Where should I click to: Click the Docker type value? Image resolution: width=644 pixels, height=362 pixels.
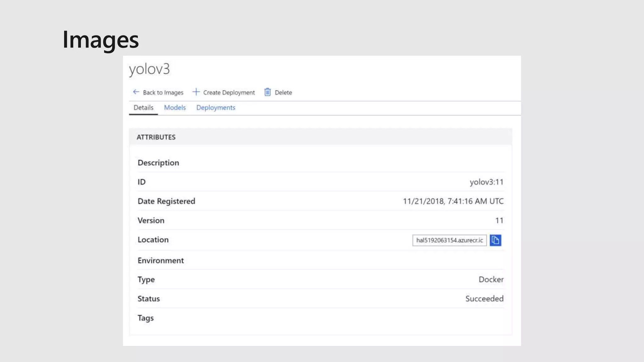[491, 280]
